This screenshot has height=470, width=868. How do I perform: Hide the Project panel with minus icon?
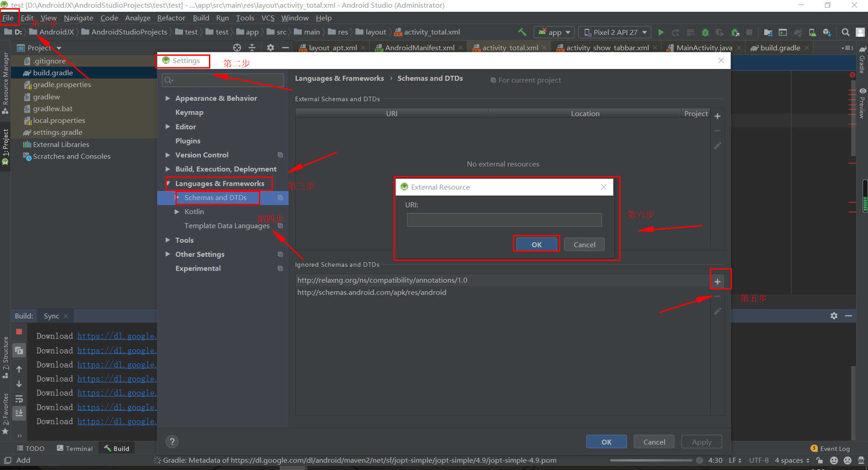pyautogui.click(x=286, y=48)
